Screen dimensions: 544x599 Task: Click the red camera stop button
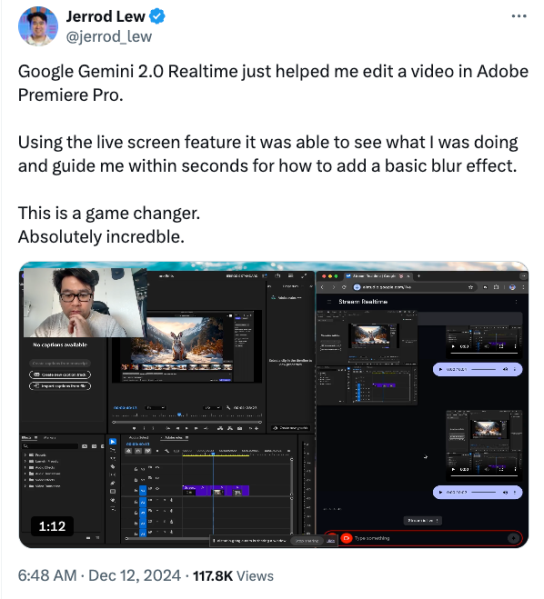pyautogui.click(x=346, y=538)
